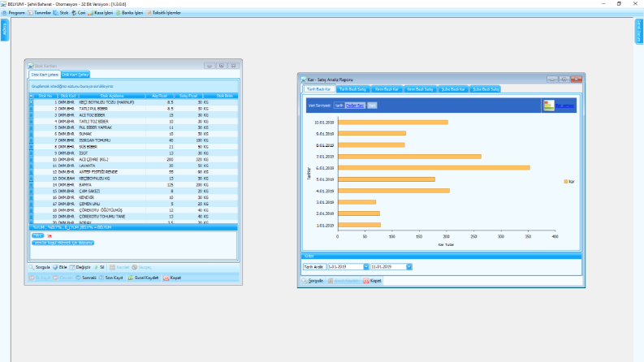This screenshot has height=362, width=644.
Task: Click the Vazgeç cancel button
Action: click(x=141, y=267)
